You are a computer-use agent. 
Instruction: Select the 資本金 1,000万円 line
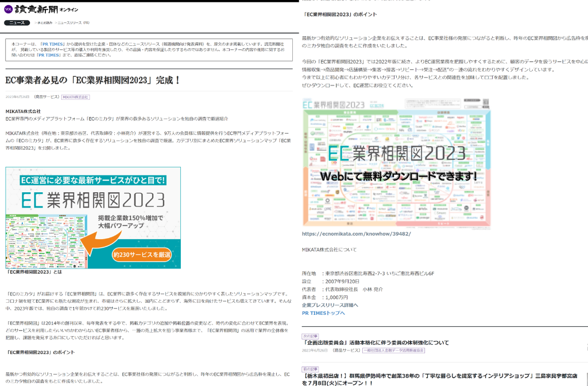click(x=325, y=297)
